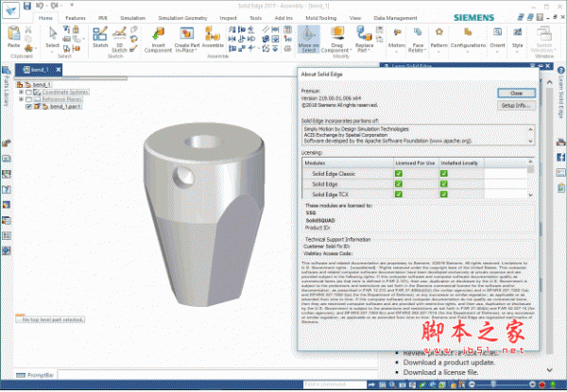Click the Find a command input field
The width and height of the screenshot is (567, 392).
pyautogui.click(x=335, y=384)
